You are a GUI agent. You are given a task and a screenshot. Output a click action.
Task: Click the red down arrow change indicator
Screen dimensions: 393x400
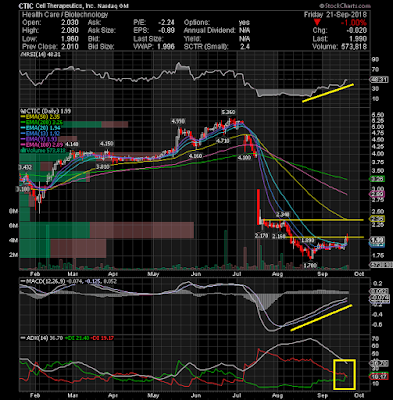pyautogui.click(x=317, y=23)
